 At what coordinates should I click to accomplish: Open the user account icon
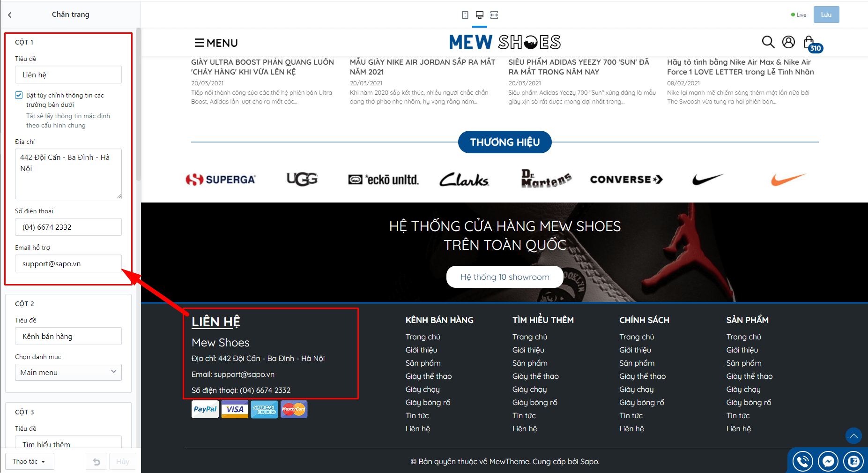(789, 42)
